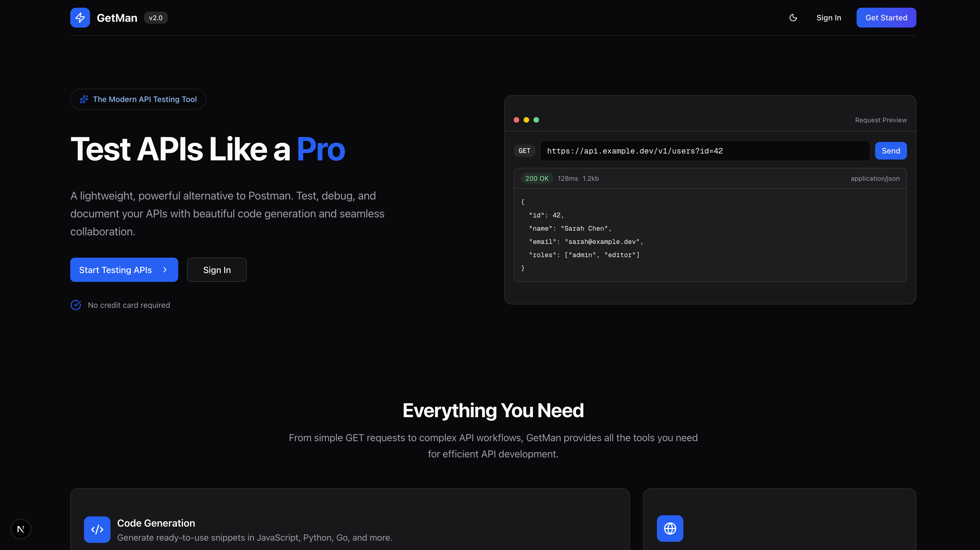Open Sign In in header
The height and width of the screenshot is (550, 980).
[x=829, y=18]
